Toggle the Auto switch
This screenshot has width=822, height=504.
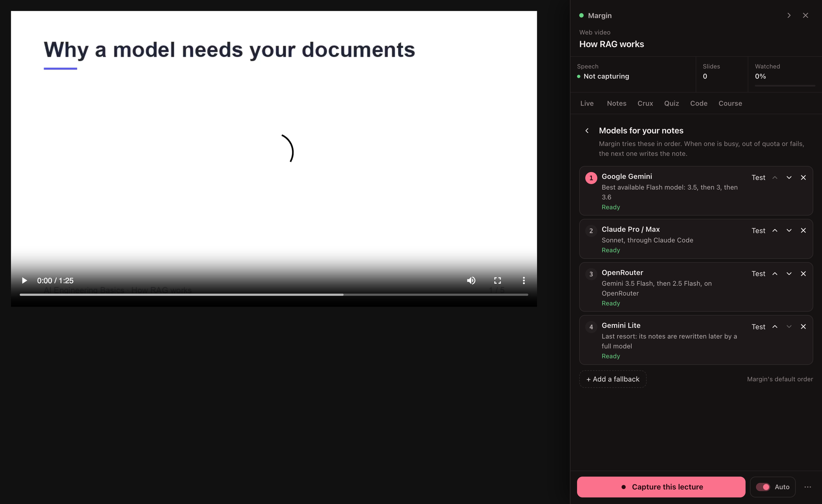click(763, 487)
